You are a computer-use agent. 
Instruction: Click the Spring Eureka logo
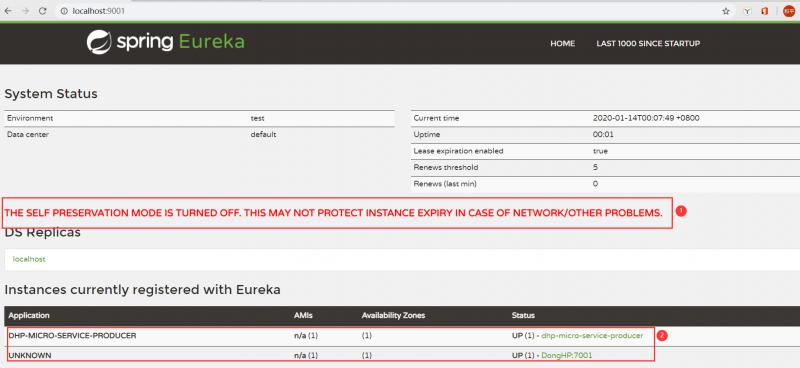click(165, 42)
